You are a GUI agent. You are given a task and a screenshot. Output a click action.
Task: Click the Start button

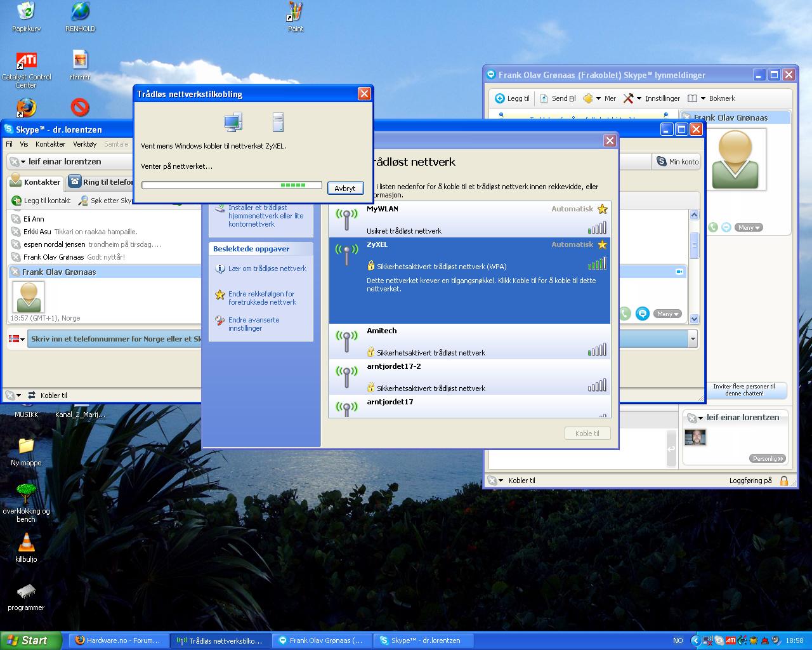coord(30,640)
